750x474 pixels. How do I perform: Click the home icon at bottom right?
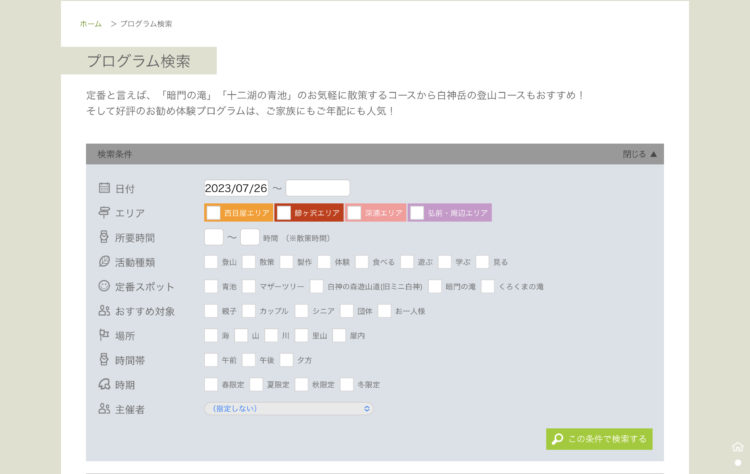pos(738,447)
